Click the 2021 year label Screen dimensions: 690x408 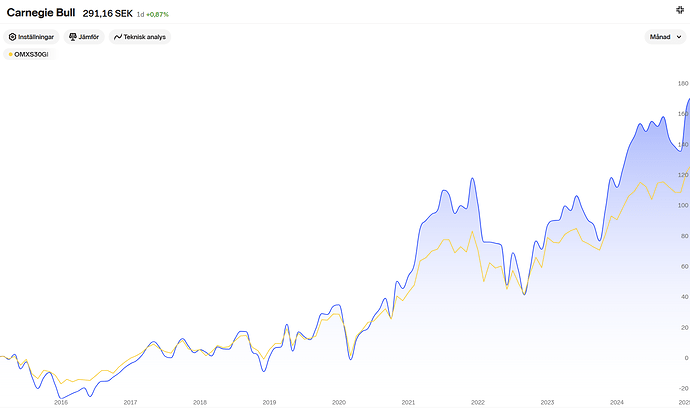pos(408,402)
